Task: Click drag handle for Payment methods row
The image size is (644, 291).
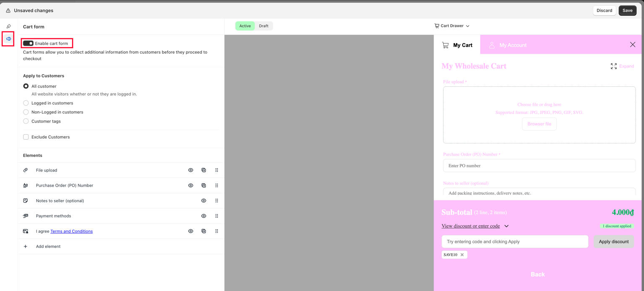Action: (217, 216)
